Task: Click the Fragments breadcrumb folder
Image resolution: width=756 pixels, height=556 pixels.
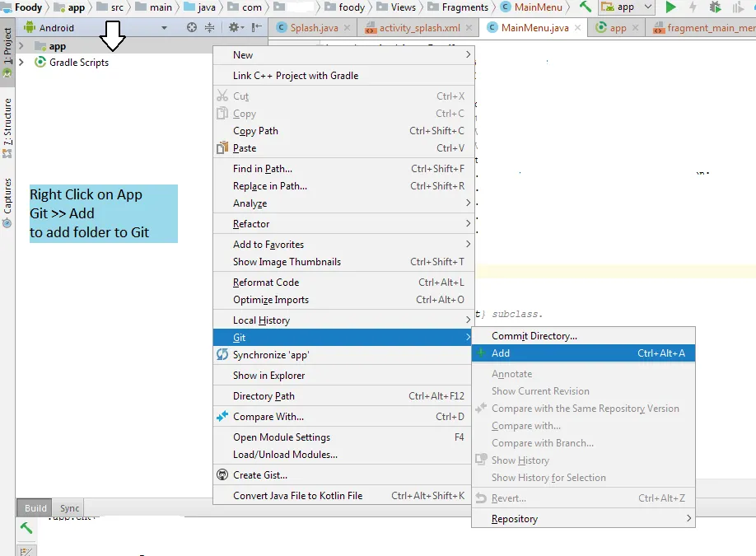Action: (x=459, y=7)
